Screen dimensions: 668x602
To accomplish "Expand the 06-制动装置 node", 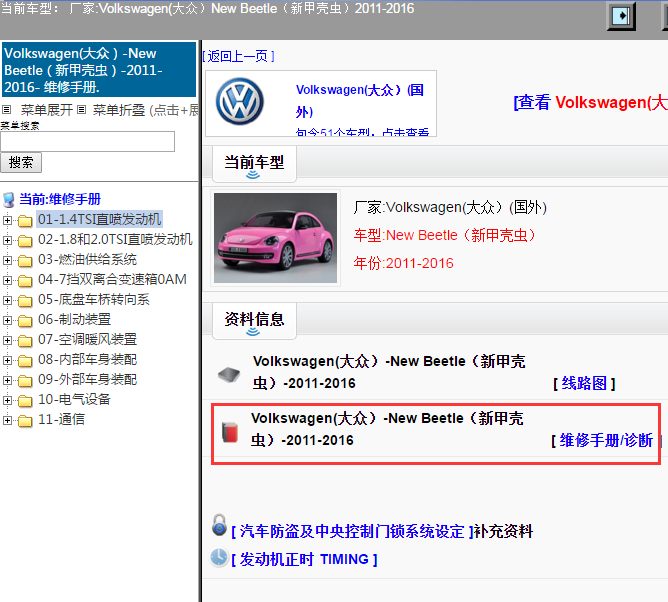I will [x=7, y=320].
